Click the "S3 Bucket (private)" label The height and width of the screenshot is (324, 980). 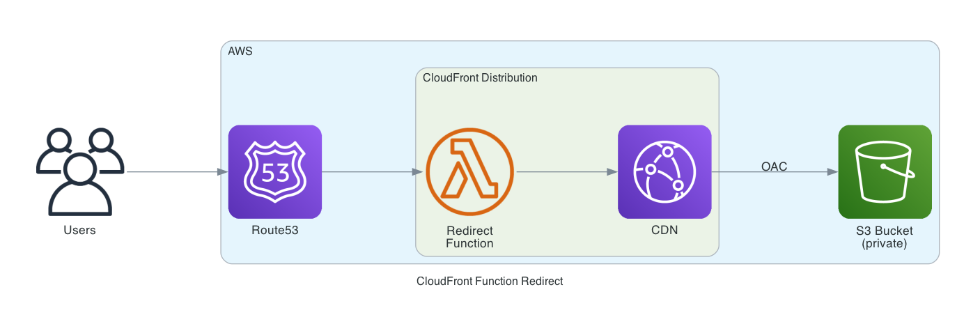885,237
